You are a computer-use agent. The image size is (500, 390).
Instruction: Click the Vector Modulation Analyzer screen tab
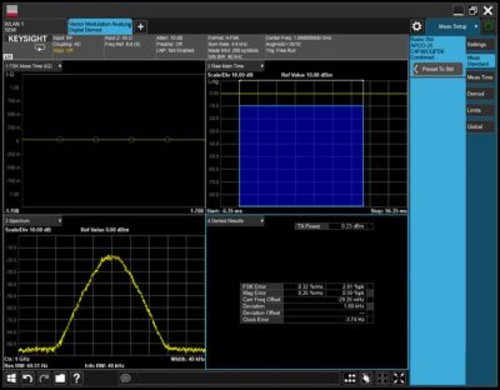tap(100, 27)
